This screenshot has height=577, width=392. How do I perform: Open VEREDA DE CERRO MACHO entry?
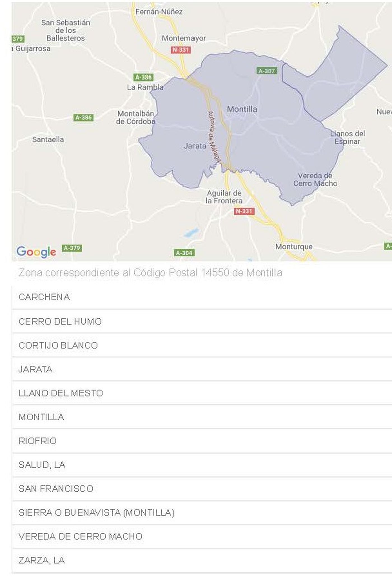tap(202, 537)
